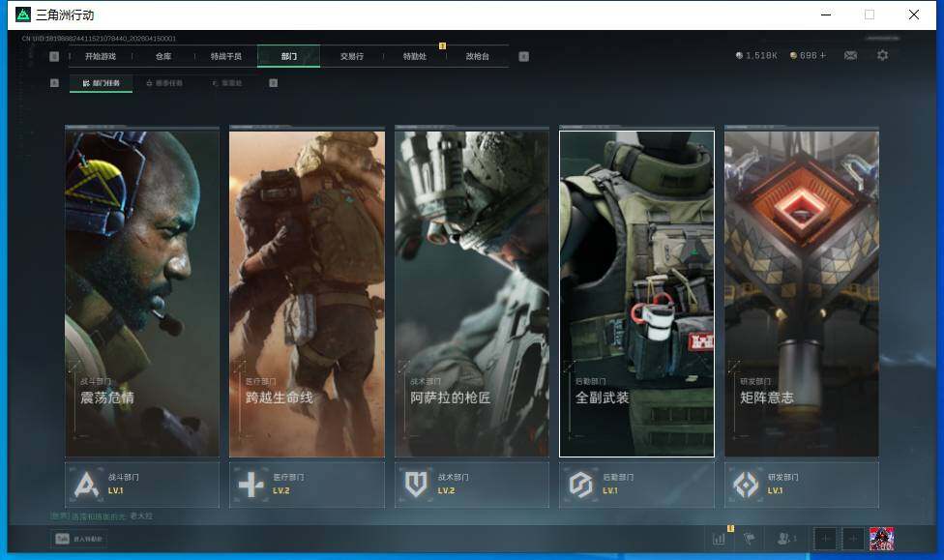Minimize the 三角洲行动 window
Screen dimensions: 944x560
click(826, 15)
